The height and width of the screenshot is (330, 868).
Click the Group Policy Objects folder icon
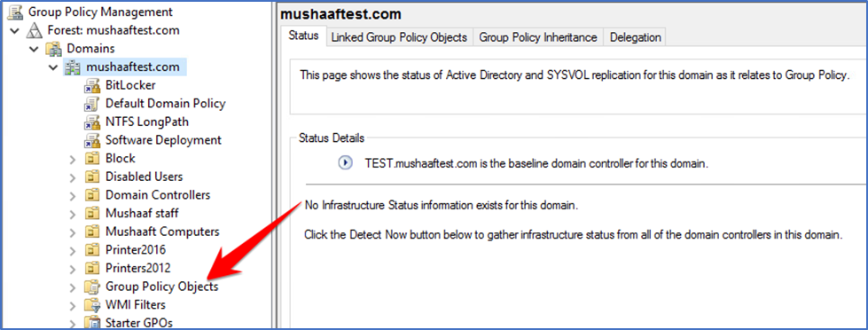tap(91, 287)
